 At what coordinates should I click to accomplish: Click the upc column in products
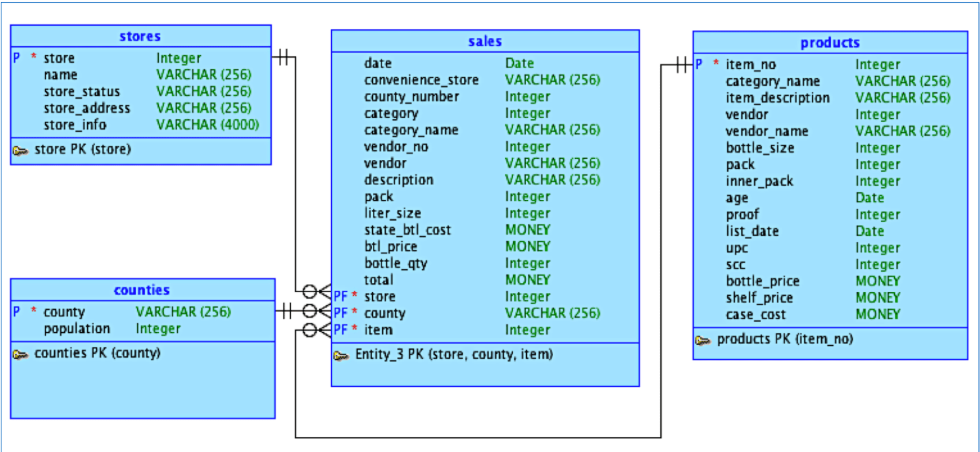737,248
